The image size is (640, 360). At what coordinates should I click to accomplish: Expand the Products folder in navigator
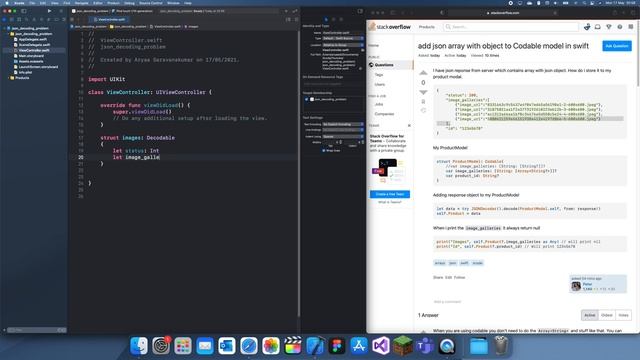[8, 78]
